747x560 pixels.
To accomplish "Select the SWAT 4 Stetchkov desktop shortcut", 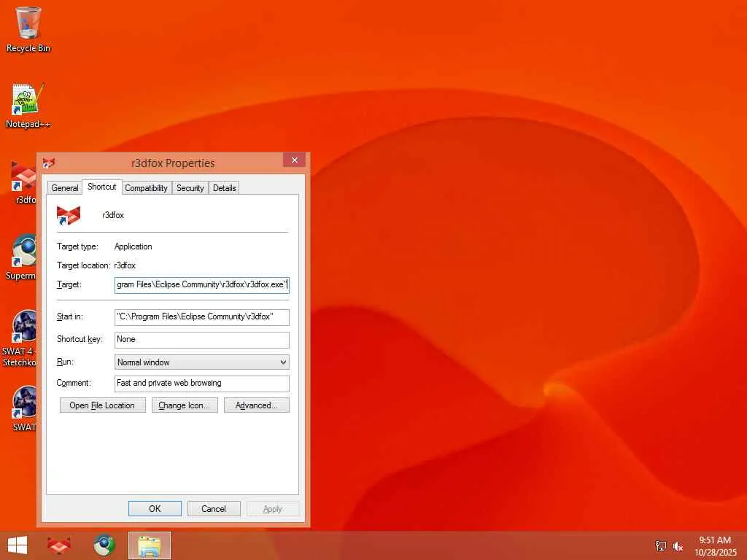I will pyautogui.click(x=19, y=338).
